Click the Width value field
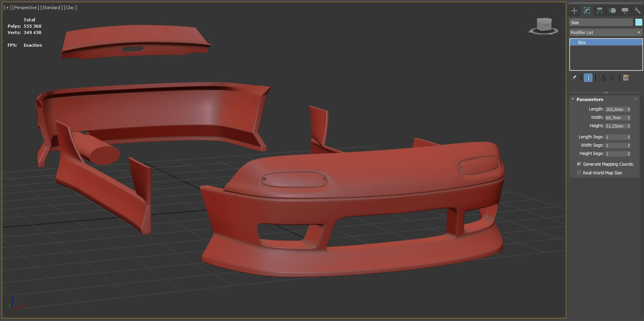This screenshot has width=644, height=321. [x=615, y=118]
